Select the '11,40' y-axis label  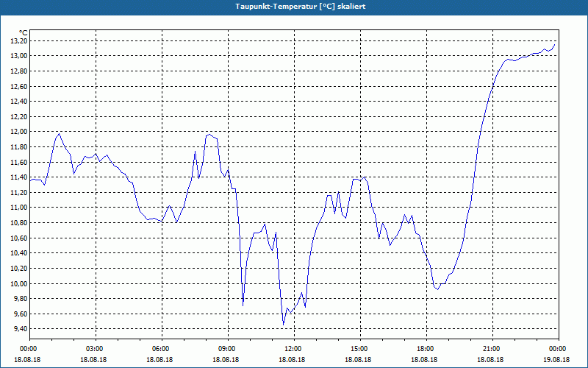pos(19,177)
